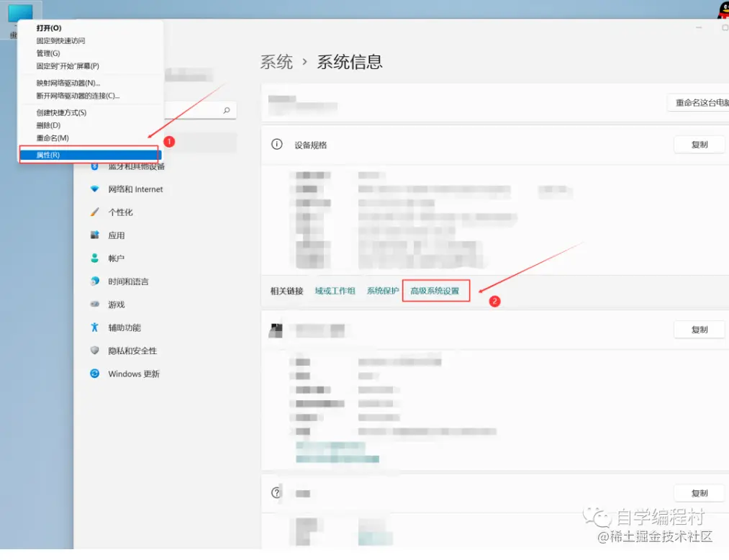Click the Windows logo icon of specifications section
729x560 pixels.
tap(276, 330)
